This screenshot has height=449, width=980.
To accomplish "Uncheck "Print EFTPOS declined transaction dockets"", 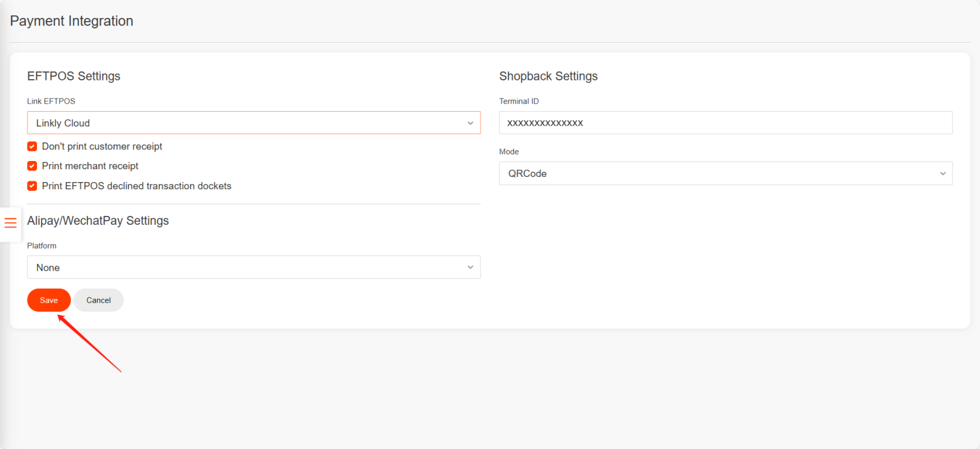I will tap(32, 186).
